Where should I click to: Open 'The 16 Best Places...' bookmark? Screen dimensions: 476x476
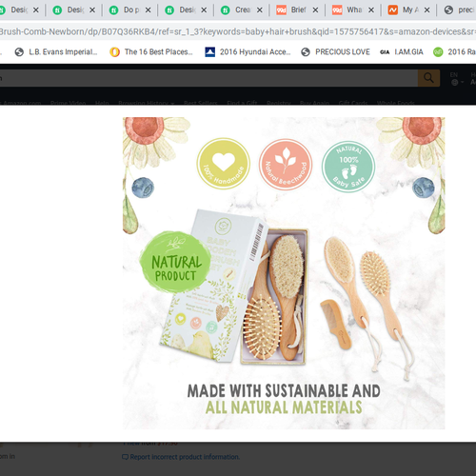coord(151,51)
